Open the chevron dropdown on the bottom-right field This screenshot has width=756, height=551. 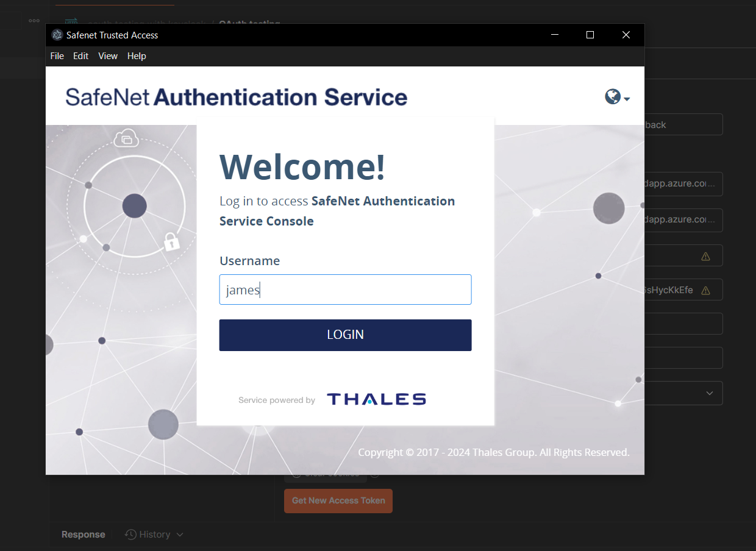pos(710,393)
